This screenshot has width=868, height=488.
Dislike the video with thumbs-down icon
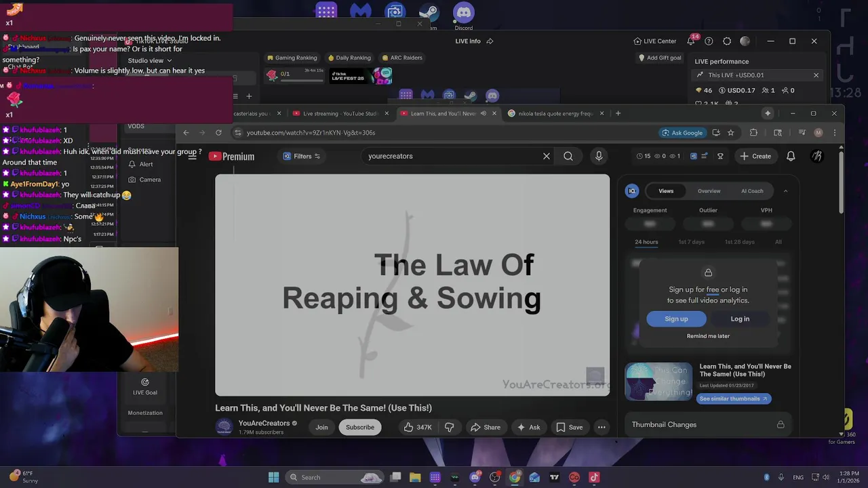click(x=449, y=427)
